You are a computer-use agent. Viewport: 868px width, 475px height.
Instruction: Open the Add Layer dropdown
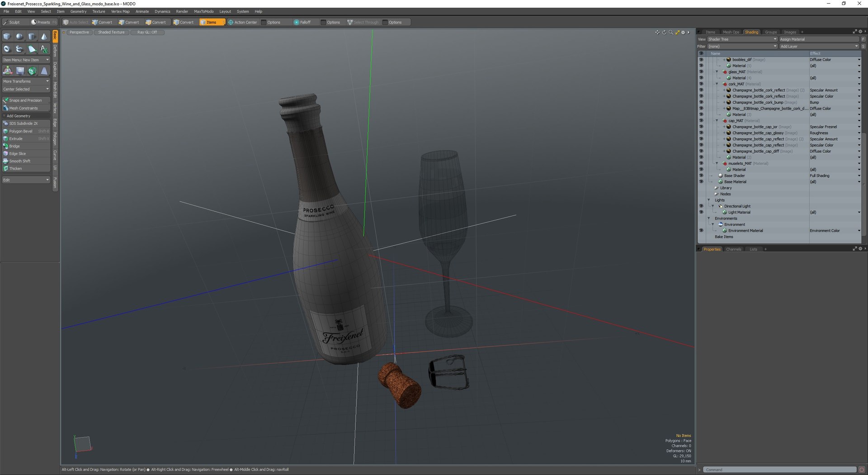(x=819, y=46)
